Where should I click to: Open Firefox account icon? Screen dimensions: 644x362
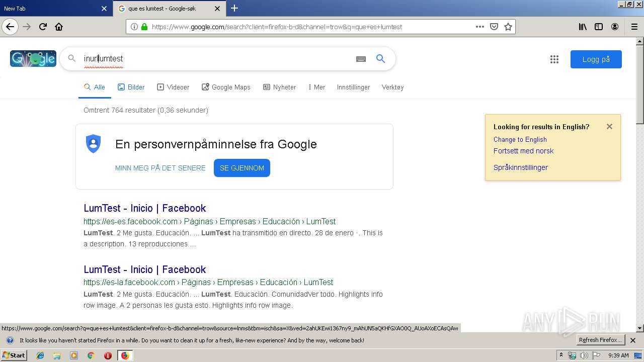[615, 27]
